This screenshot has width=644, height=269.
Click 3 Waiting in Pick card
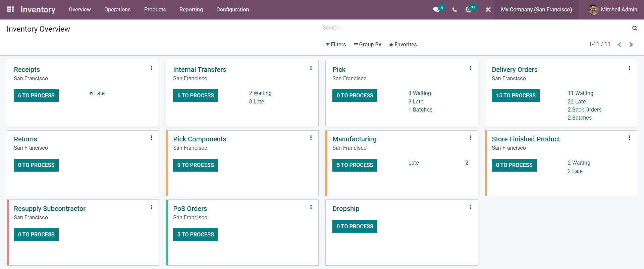tap(420, 93)
